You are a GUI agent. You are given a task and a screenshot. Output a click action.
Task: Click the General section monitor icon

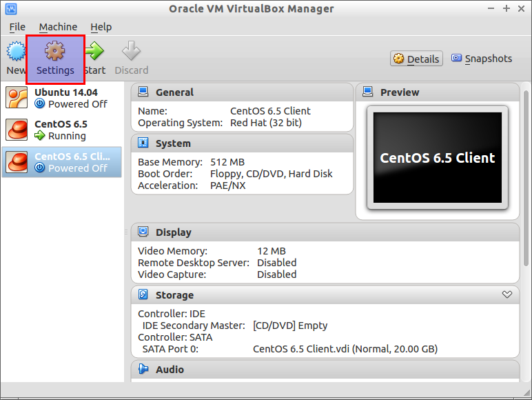click(143, 92)
